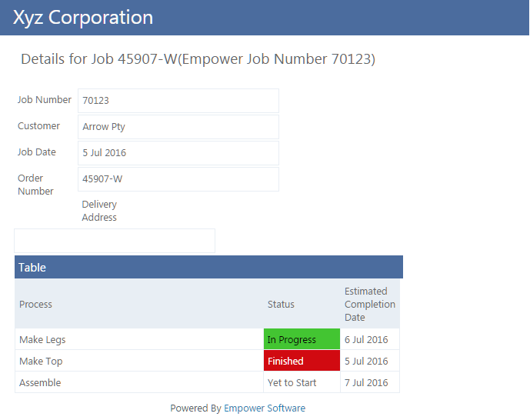Screen dimensions: 530x420
Task: Click the 7 Jul 2016 completion date
Action: 367,382
